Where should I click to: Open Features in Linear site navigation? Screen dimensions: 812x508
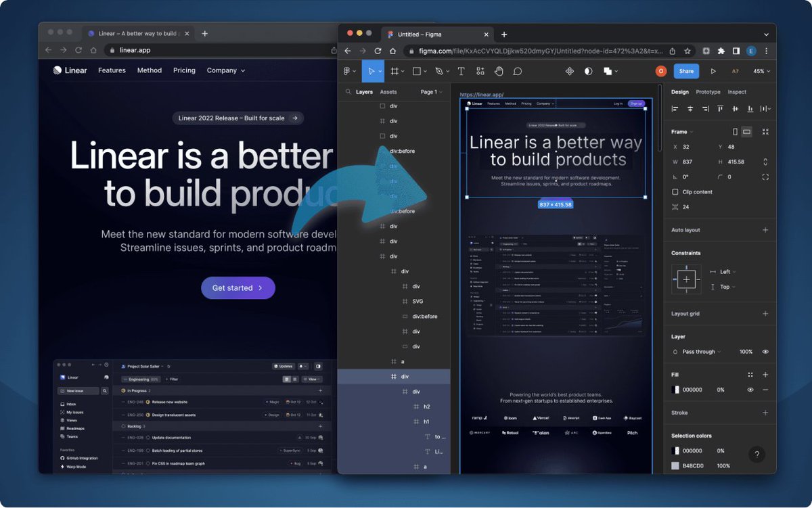point(112,70)
